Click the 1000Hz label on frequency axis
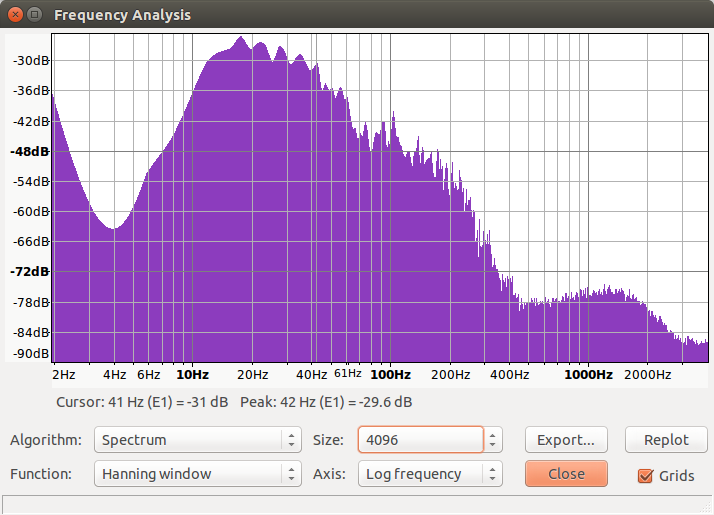 [588, 375]
